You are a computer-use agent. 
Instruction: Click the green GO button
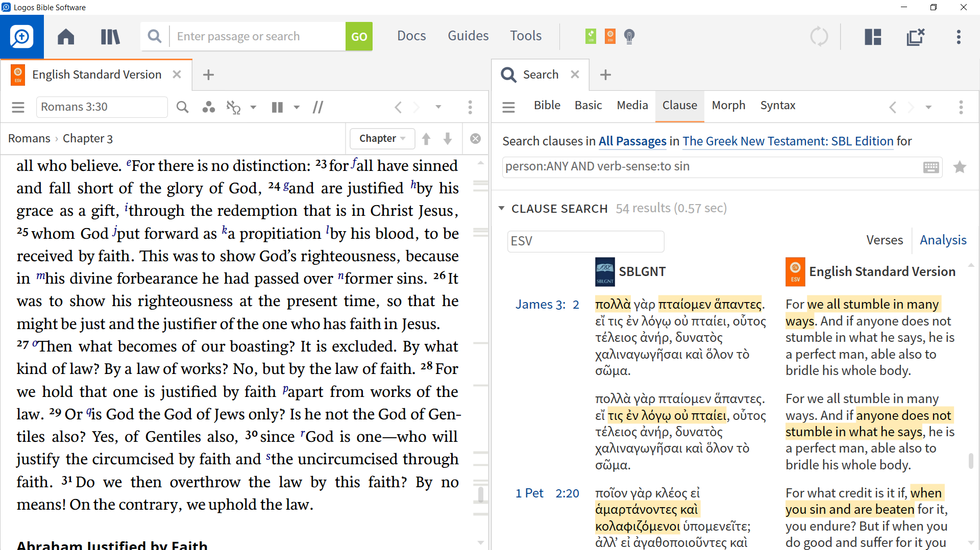pyautogui.click(x=359, y=36)
